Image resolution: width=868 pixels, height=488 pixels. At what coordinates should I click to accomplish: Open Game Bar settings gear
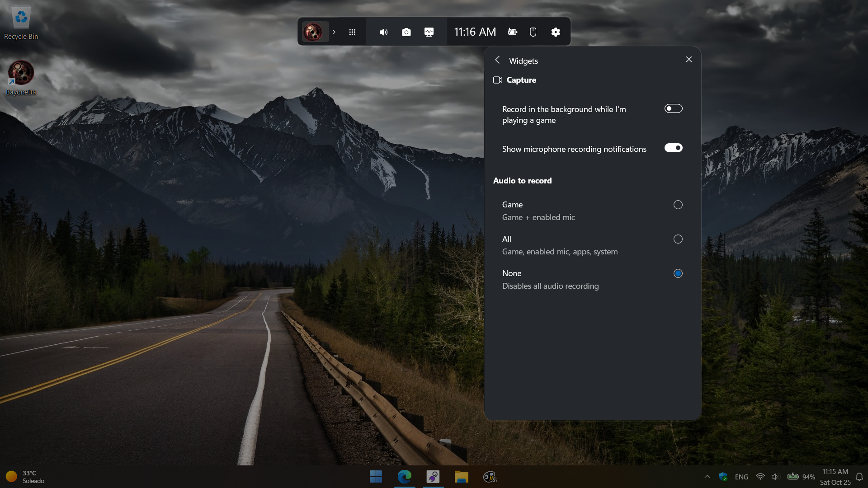click(556, 32)
